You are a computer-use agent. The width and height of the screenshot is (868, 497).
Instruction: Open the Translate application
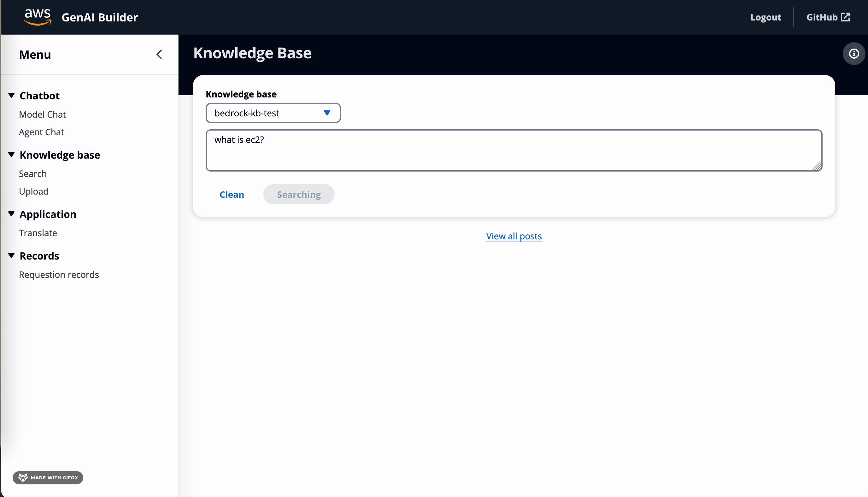click(x=38, y=233)
